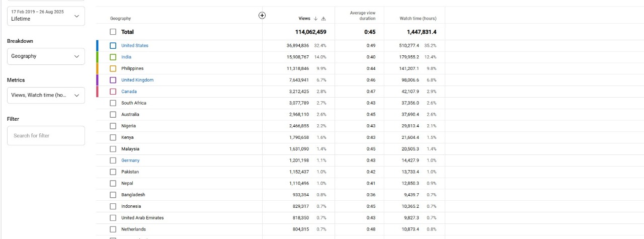This screenshot has height=239, width=644.
Task: Open the Canada geography link
Action: click(129, 92)
